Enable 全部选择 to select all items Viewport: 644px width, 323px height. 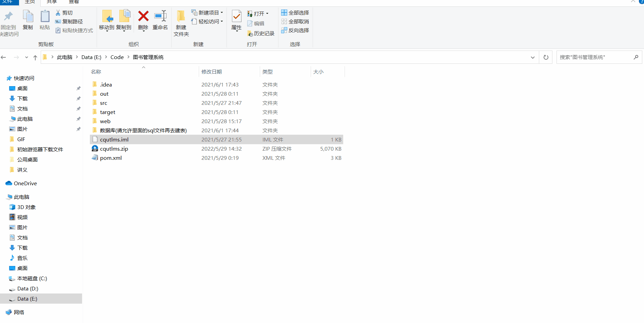[x=294, y=13]
